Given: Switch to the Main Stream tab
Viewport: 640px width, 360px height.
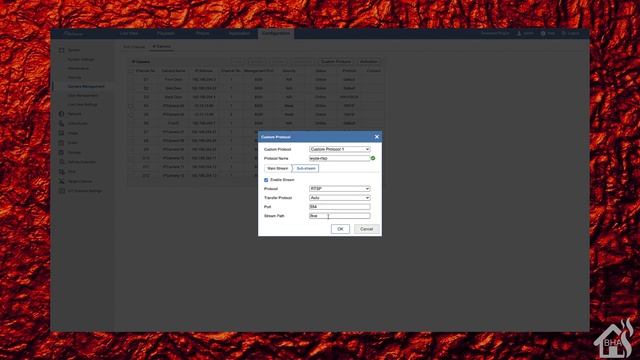Looking at the screenshot, I should [278, 168].
